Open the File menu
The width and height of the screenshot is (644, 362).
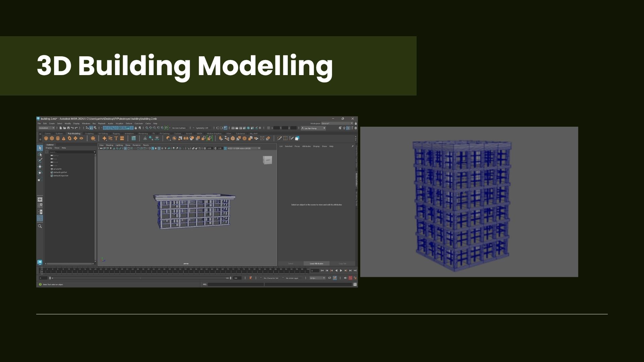pyautogui.click(x=39, y=123)
